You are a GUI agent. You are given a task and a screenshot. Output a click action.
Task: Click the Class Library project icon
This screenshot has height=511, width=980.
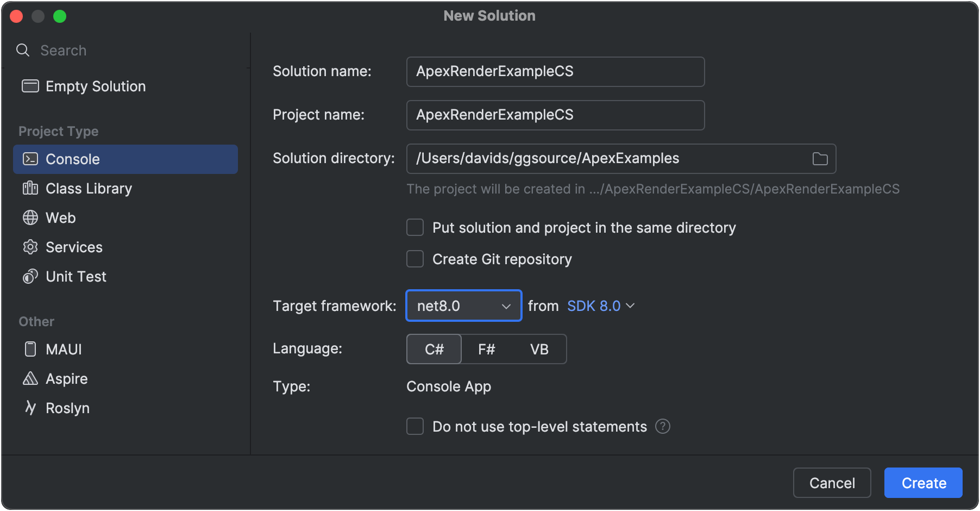tap(30, 189)
